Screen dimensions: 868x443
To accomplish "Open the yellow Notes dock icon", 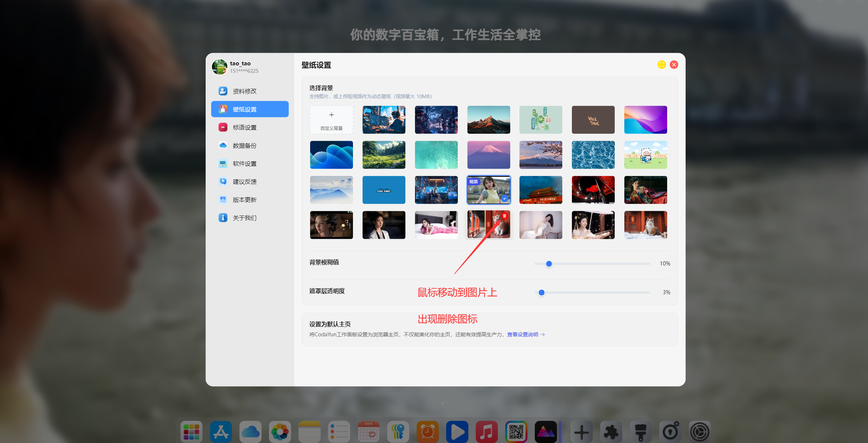I will (x=309, y=432).
